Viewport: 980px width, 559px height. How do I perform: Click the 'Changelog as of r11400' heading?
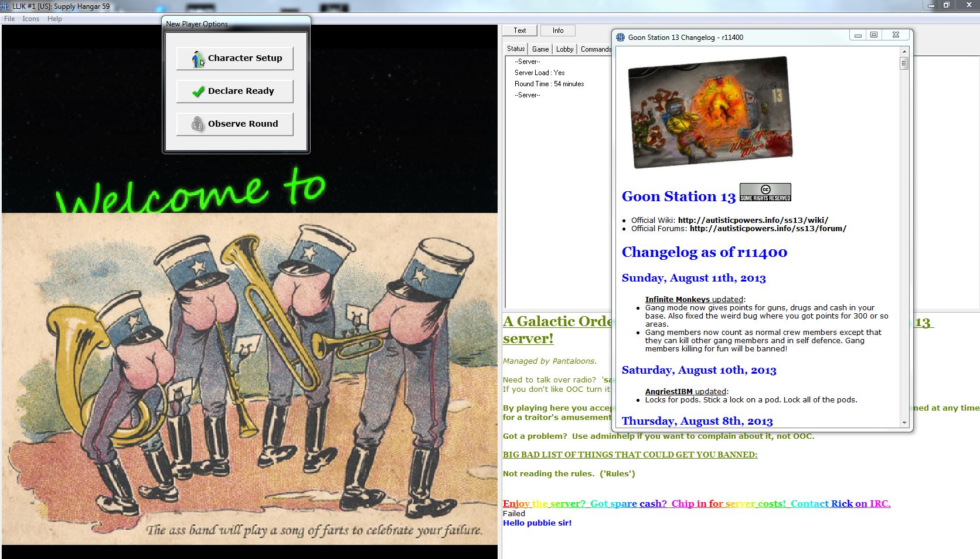tap(705, 252)
